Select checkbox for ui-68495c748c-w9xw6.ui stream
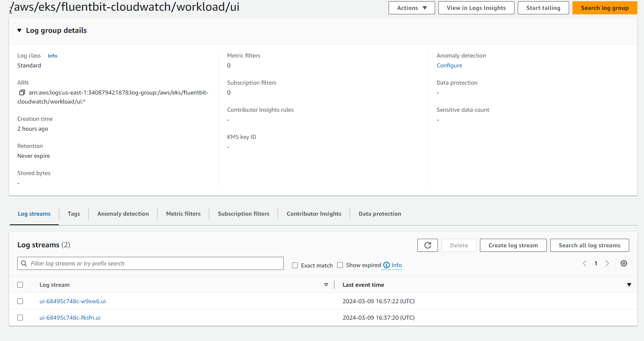The width and height of the screenshot is (644, 341). coord(20,301)
